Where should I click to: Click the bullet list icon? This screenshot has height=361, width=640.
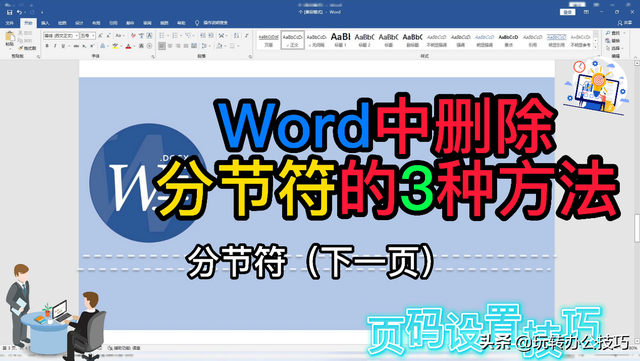(162, 36)
